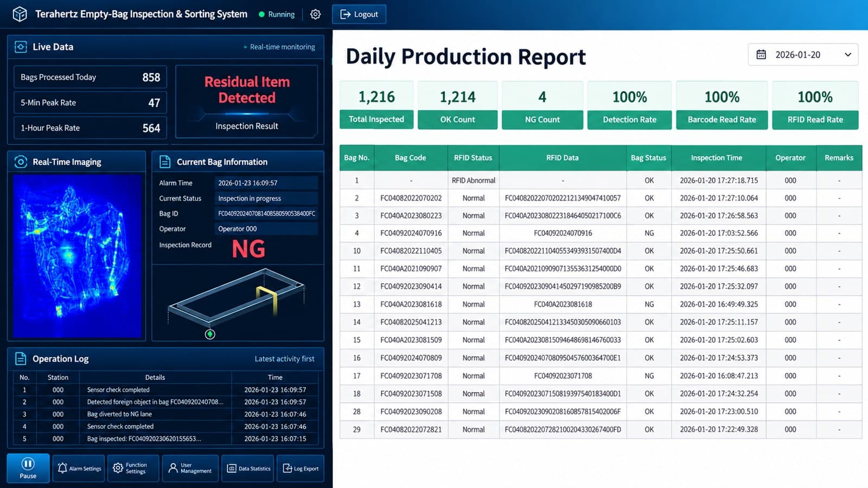The height and width of the screenshot is (488, 868).
Task: Click inspection time 2026-01-20 16:08:47.213
Action: 719,376
